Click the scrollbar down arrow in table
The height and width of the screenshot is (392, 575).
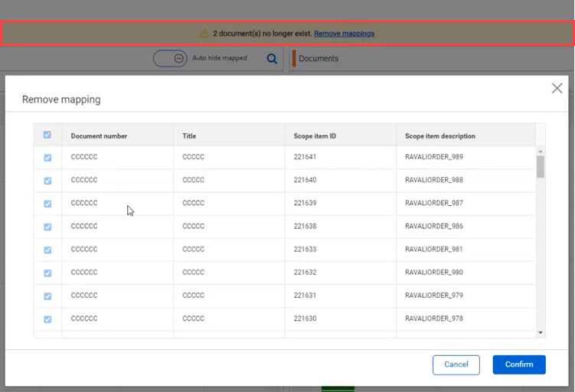pyautogui.click(x=541, y=332)
